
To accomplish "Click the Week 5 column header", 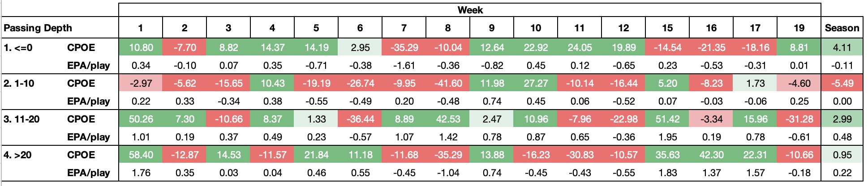I will pos(316,28).
